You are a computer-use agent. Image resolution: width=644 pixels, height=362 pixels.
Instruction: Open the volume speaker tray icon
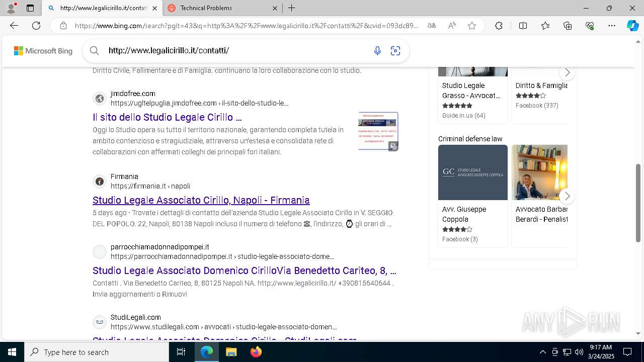click(x=579, y=352)
